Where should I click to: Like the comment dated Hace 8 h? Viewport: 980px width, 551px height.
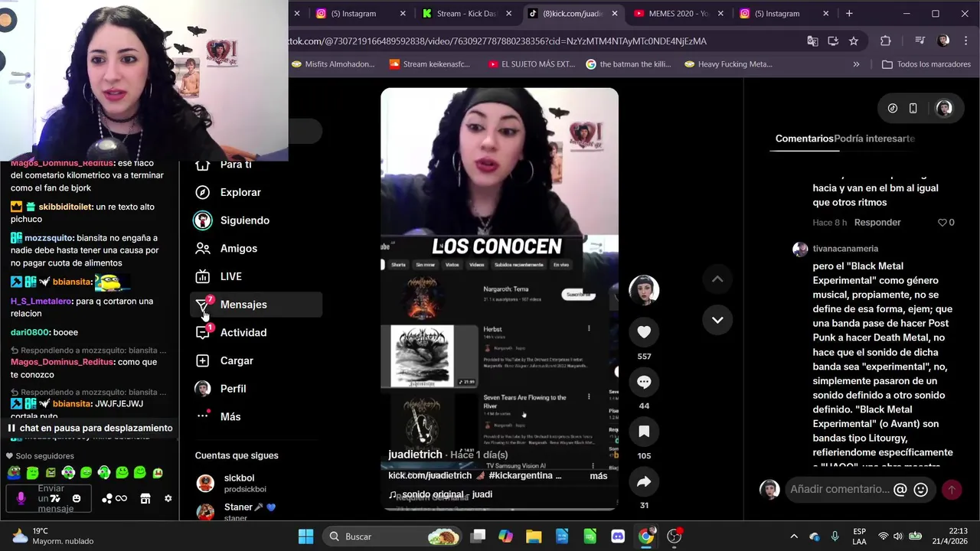(942, 223)
